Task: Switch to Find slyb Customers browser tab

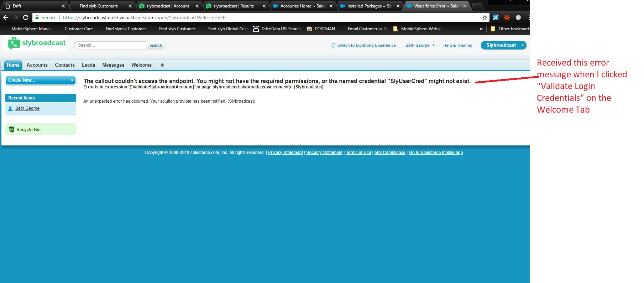Action: pos(99,6)
